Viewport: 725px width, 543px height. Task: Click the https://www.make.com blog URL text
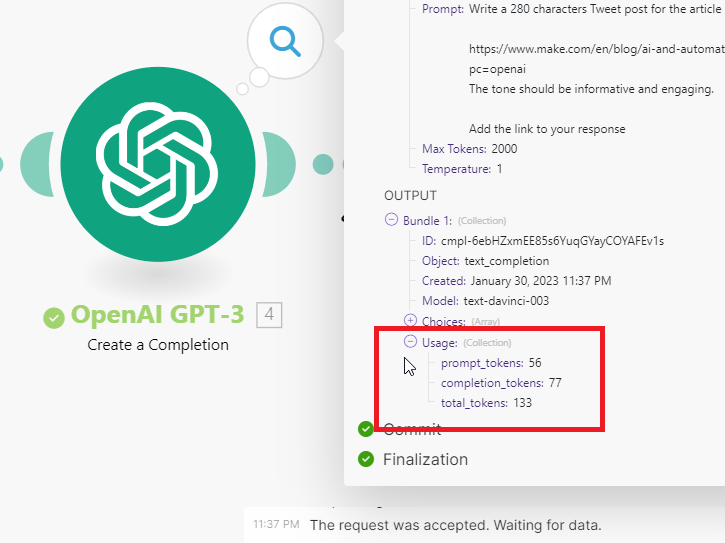point(596,49)
